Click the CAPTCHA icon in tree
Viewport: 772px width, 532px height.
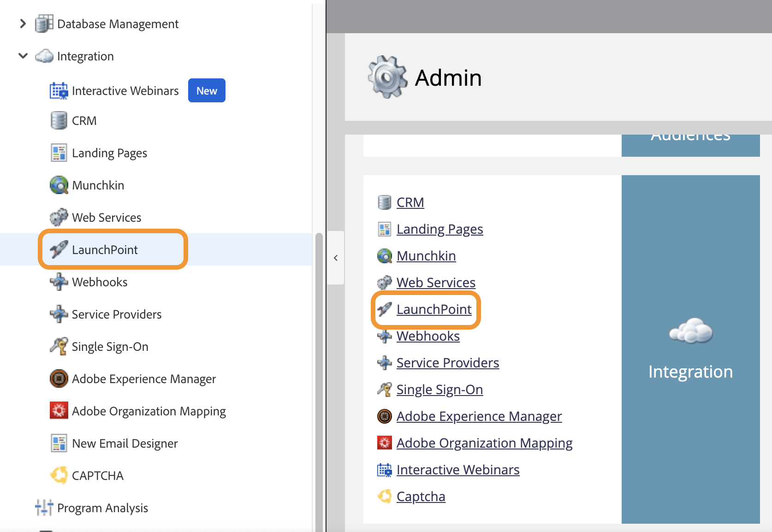point(59,476)
